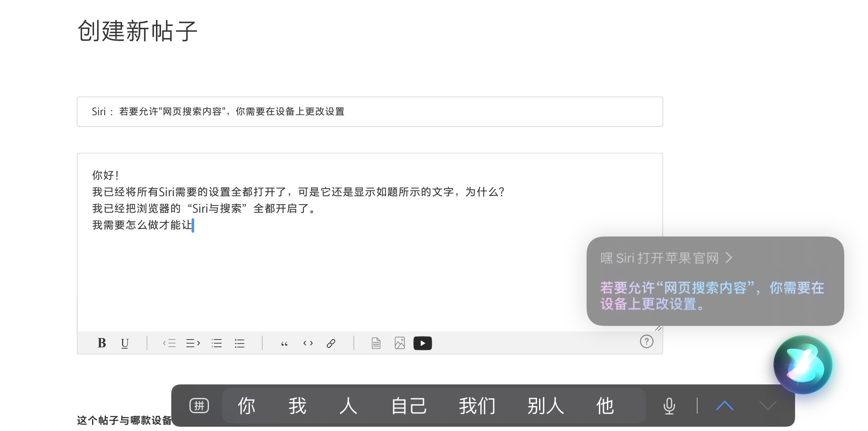Insert an image into the post

click(400, 343)
